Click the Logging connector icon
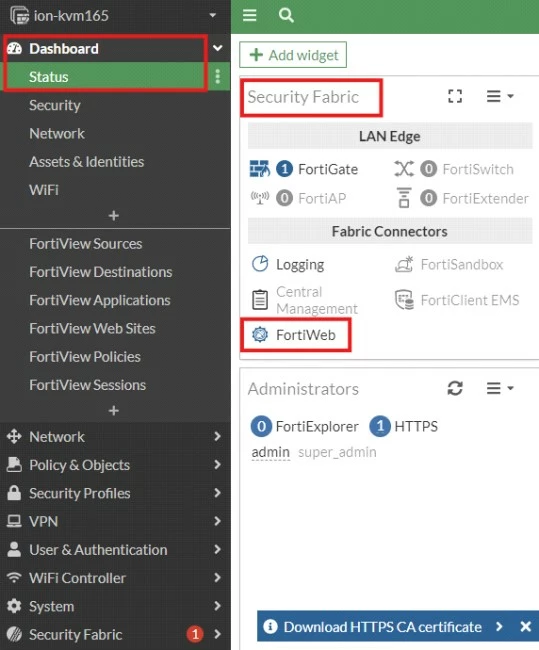The height and width of the screenshot is (650, 539). 260,264
